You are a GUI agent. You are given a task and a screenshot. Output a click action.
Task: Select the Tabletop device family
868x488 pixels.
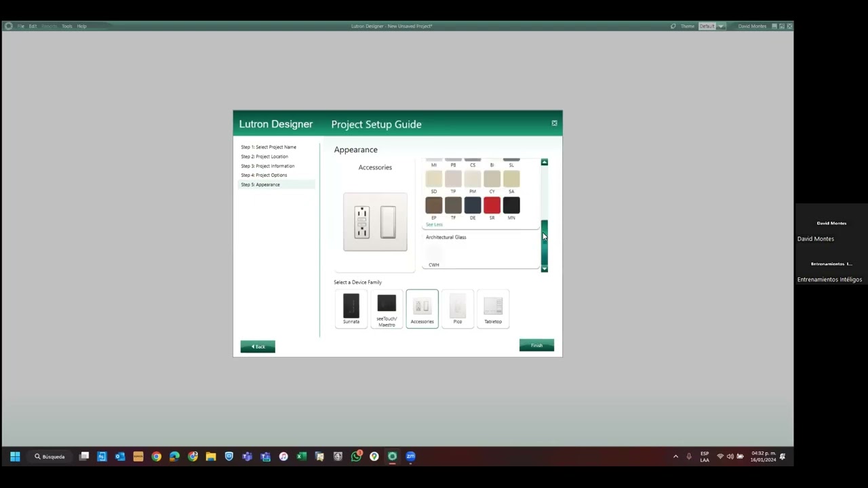493,308
